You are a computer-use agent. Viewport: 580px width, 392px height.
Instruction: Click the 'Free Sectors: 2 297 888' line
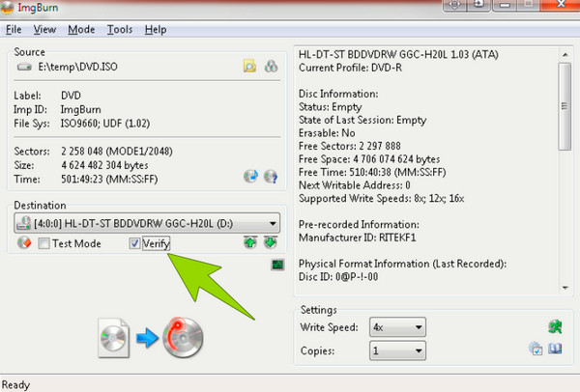coord(350,146)
